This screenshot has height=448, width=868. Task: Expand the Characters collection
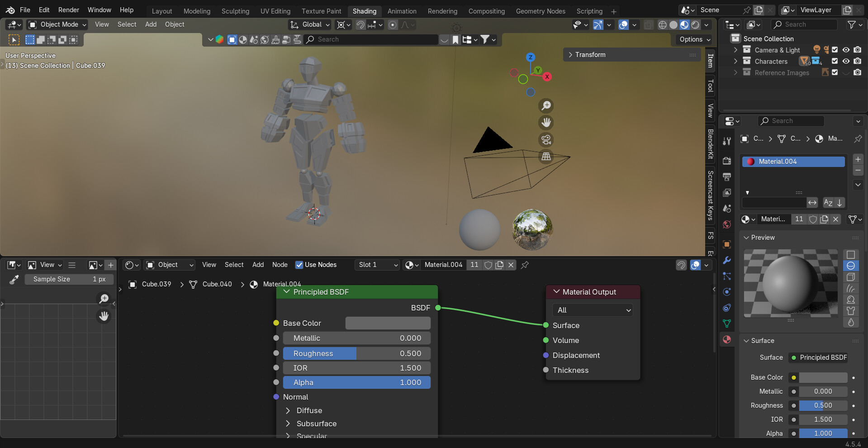pyautogui.click(x=735, y=61)
